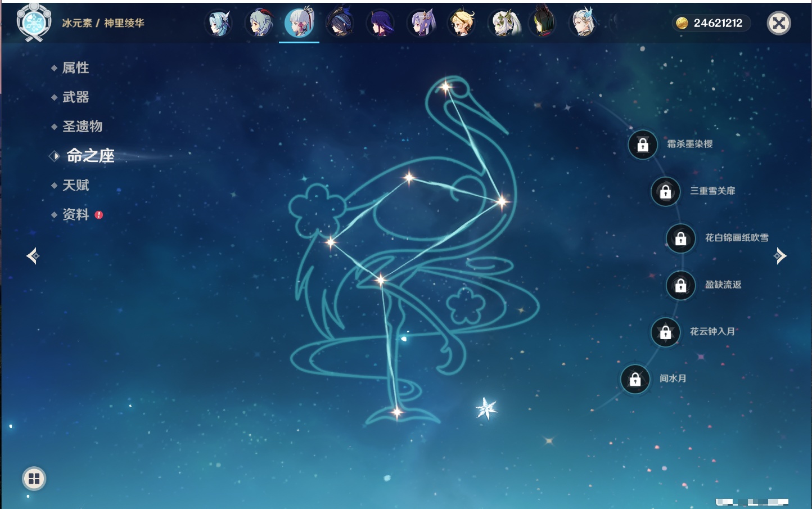The width and height of the screenshot is (812, 509).
Task: Select the locked 花云钟入月 constellation node
Action: pos(665,332)
